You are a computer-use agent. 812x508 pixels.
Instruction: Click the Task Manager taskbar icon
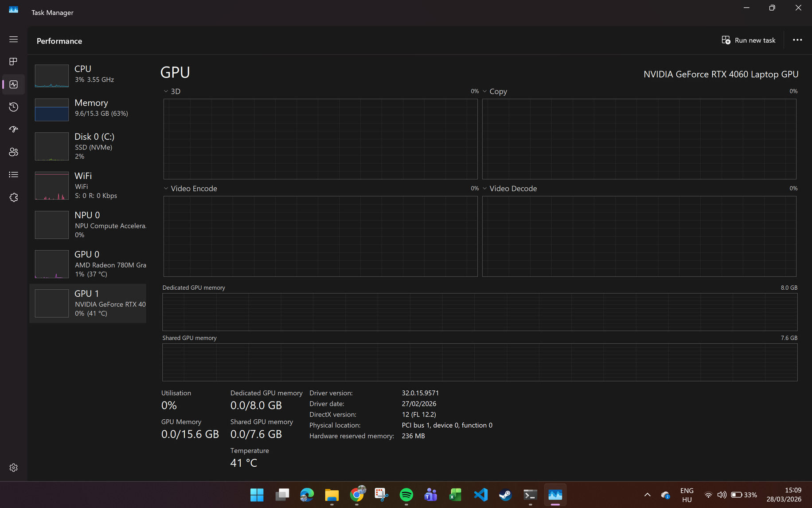555,495
